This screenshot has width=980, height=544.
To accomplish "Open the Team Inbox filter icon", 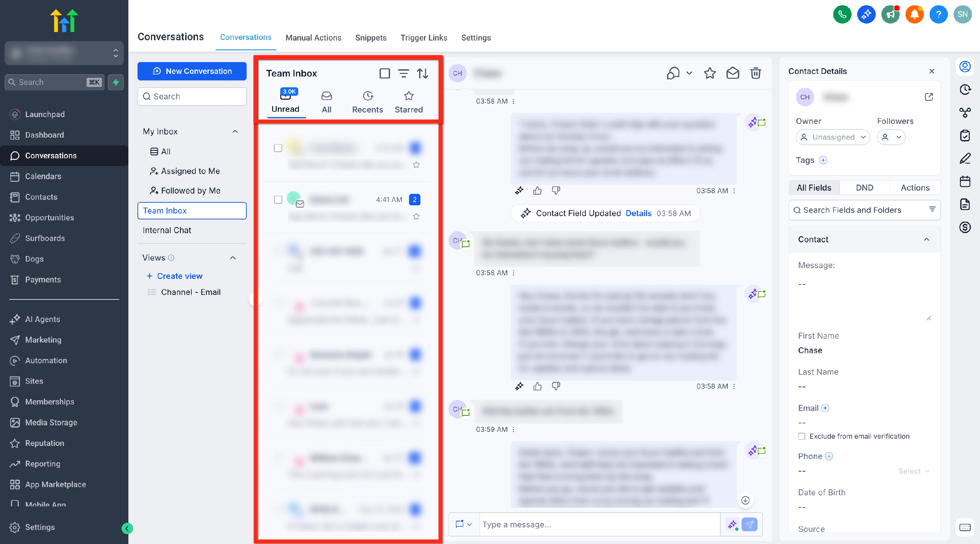I will pos(403,73).
